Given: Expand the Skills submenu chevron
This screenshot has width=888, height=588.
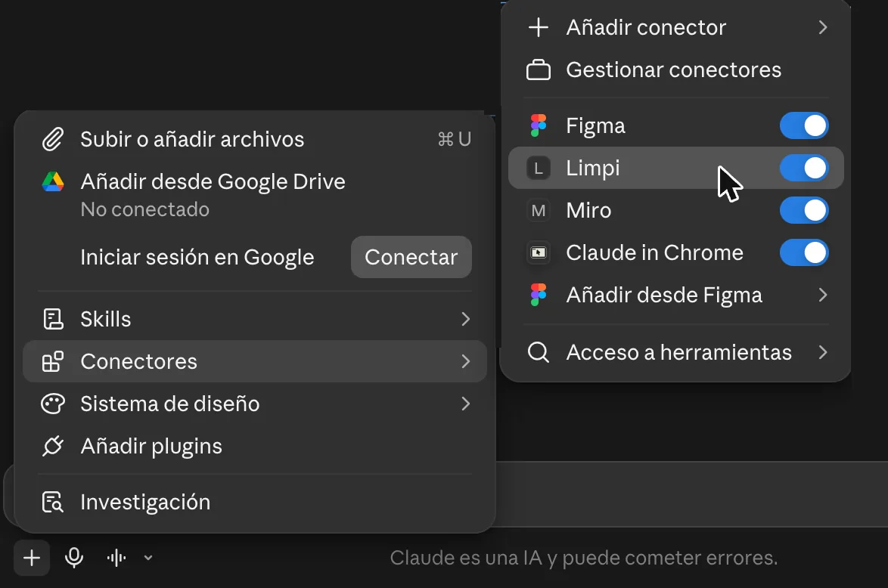Looking at the screenshot, I should (x=465, y=319).
